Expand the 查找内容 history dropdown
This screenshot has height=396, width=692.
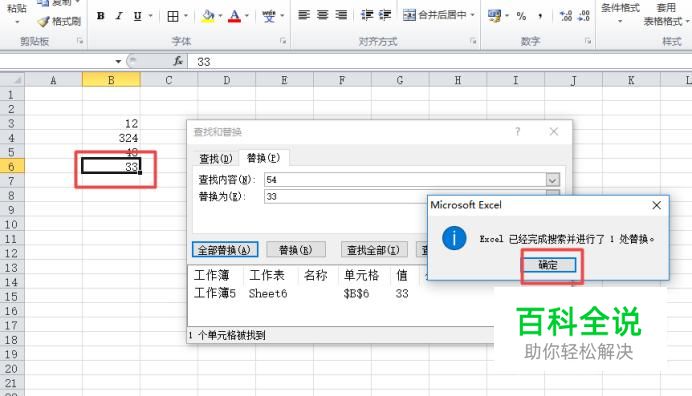553,180
